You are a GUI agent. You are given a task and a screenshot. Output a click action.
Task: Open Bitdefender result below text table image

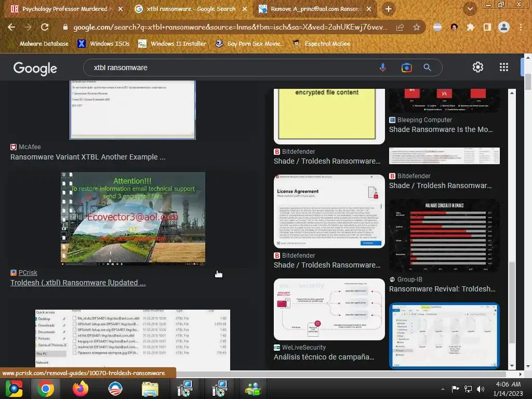440,185
